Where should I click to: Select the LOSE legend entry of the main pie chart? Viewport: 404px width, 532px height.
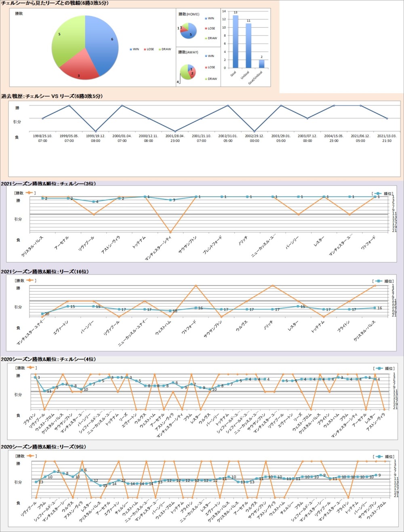click(x=149, y=49)
